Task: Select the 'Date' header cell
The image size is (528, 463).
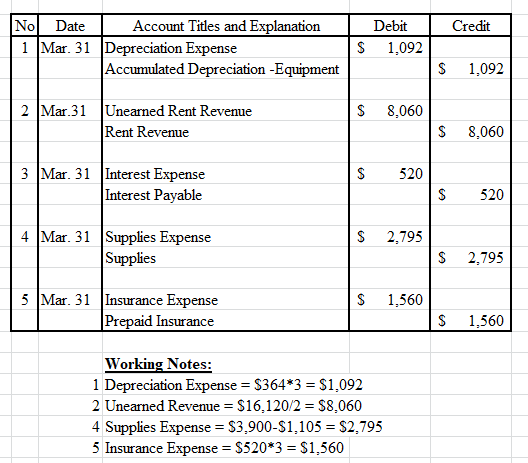Action: (70, 26)
